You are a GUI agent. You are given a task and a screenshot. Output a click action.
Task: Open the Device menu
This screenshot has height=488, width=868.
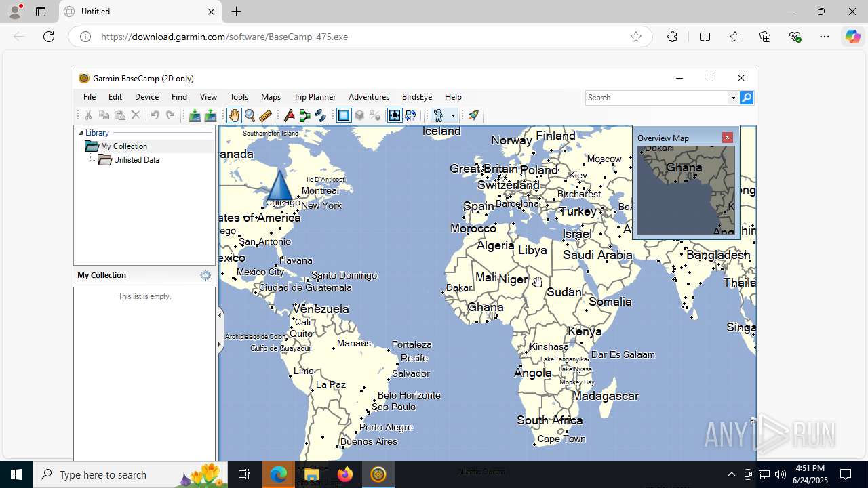[x=146, y=97]
